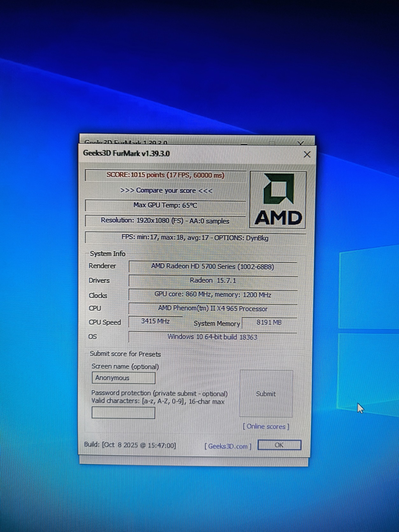Click the Valid characters hint text

click(x=158, y=401)
